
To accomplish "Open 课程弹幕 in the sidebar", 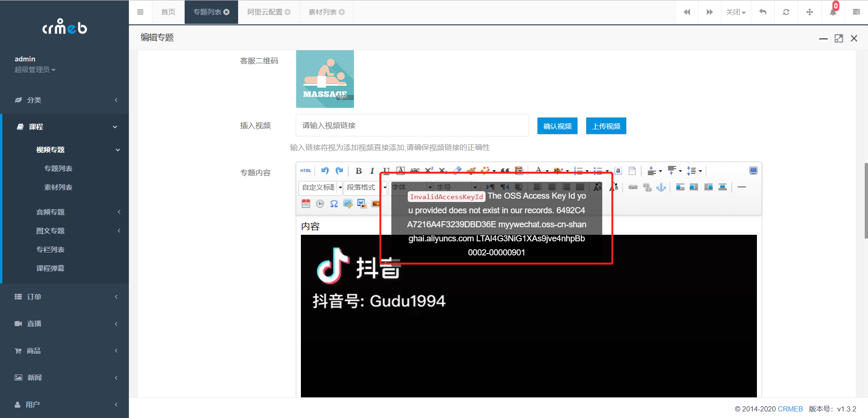I will click(51, 268).
